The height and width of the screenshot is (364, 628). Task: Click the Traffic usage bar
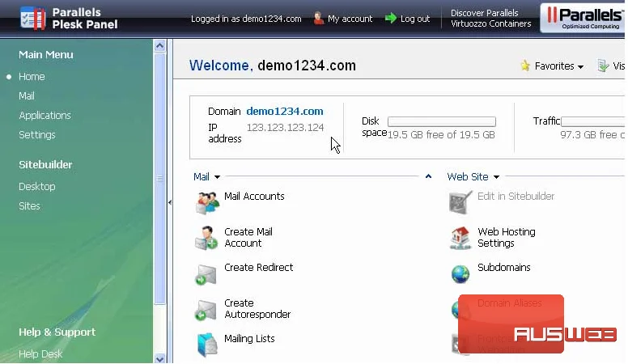pyautogui.click(x=593, y=121)
